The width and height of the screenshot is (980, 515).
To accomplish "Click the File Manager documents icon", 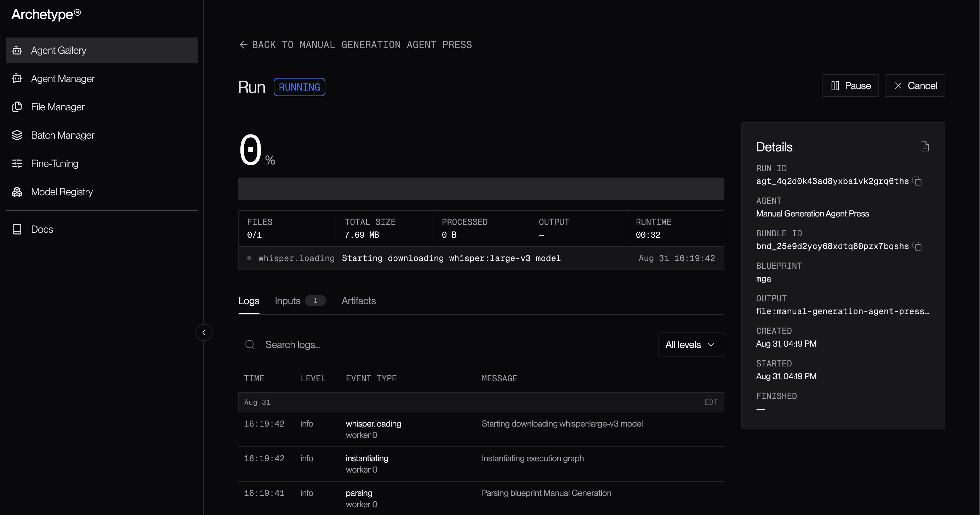I will pos(17,107).
